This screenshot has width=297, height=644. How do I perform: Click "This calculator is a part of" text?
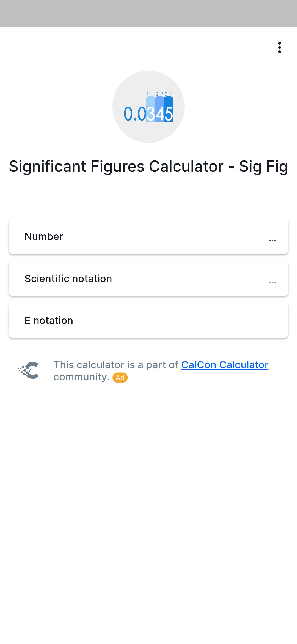click(x=116, y=365)
